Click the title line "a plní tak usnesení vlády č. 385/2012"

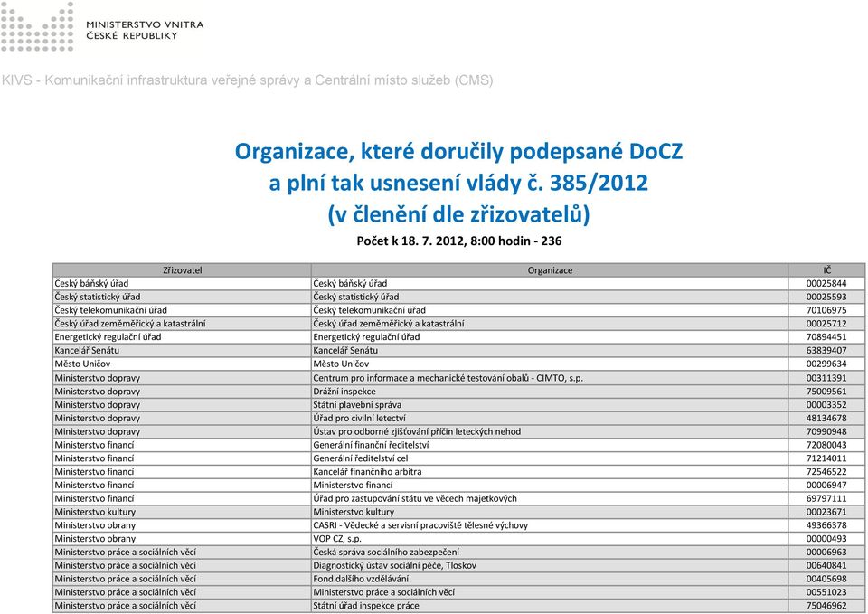pyautogui.click(x=458, y=183)
